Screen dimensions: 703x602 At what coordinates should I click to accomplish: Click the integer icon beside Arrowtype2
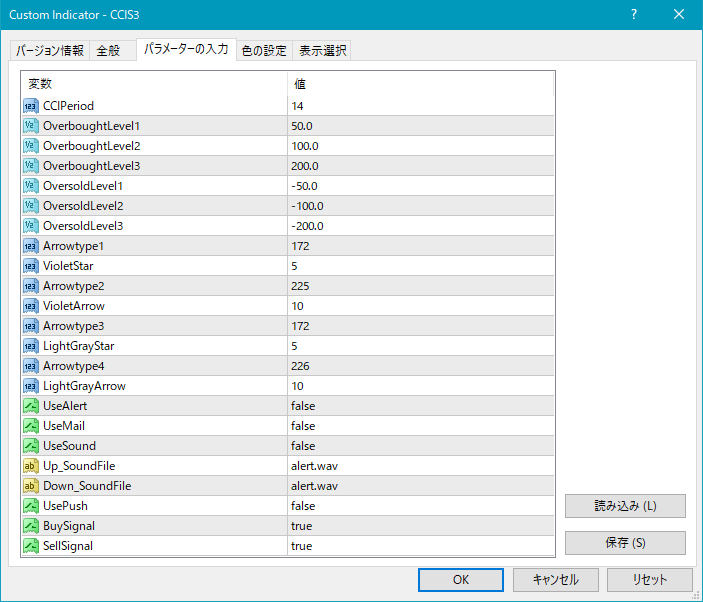30,286
